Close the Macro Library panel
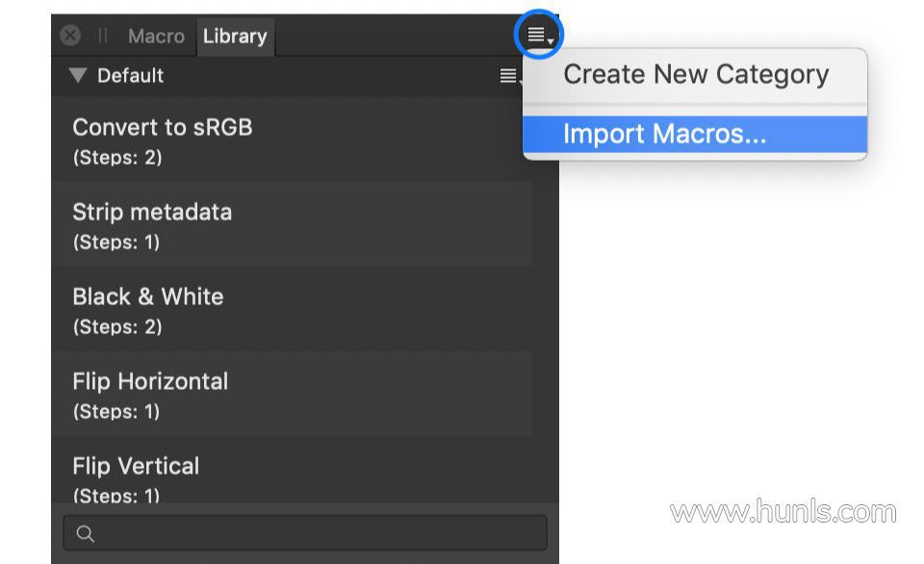 pyautogui.click(x=70, y=36)
